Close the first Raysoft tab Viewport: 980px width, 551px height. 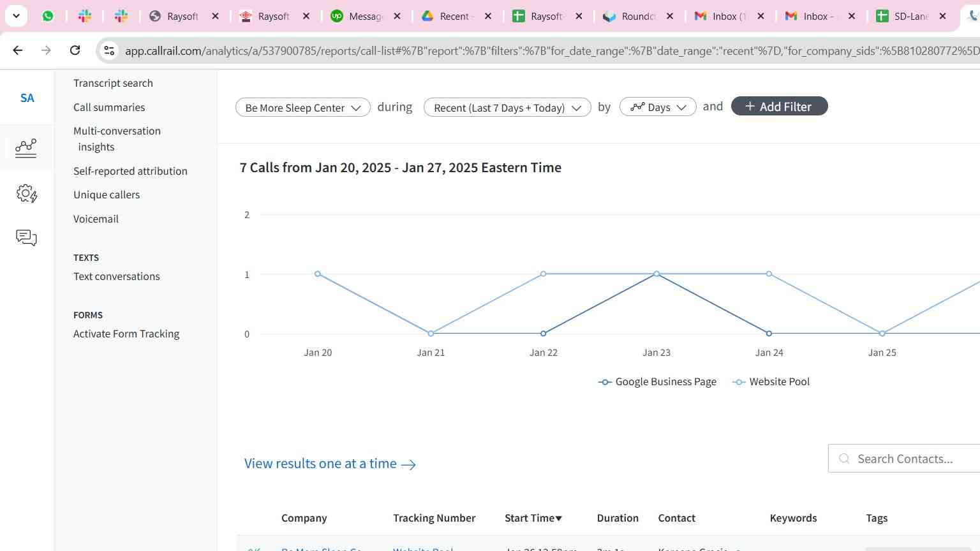[216, 16]
